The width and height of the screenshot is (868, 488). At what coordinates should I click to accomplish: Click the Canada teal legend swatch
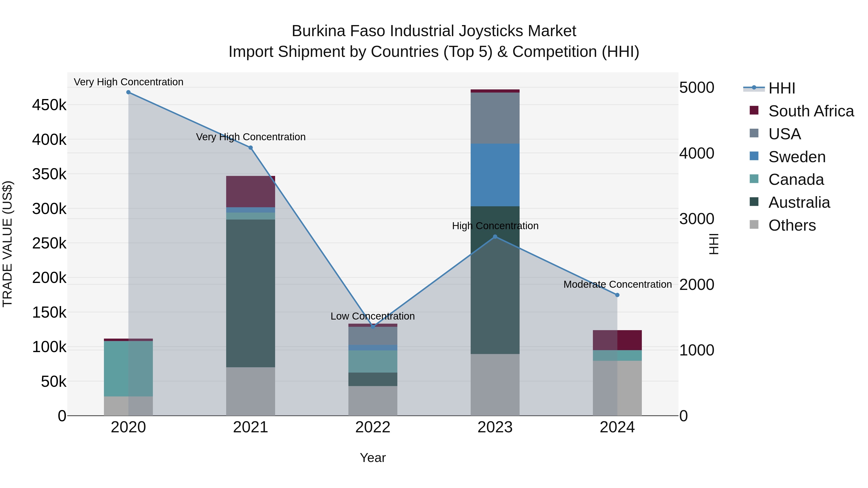coord(754,179)
